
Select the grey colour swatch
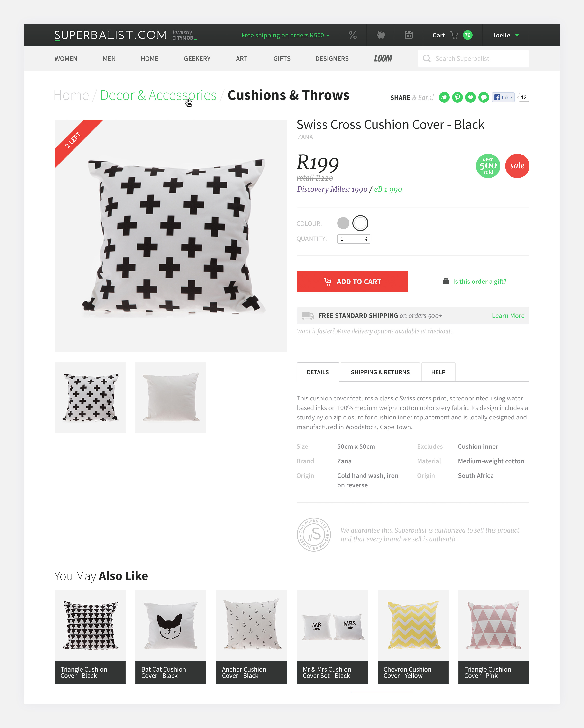point(343,223)
